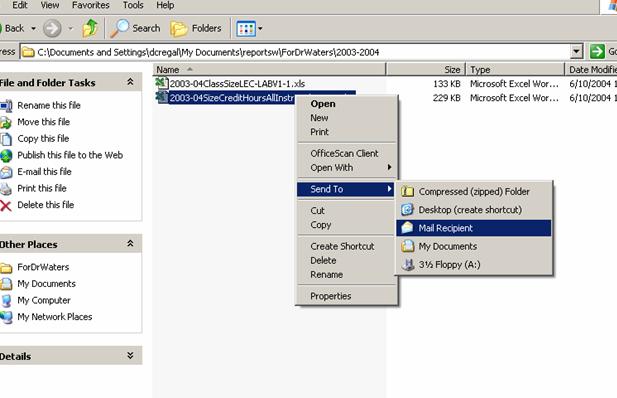Choose Rename in the context menu

point(346,275)
